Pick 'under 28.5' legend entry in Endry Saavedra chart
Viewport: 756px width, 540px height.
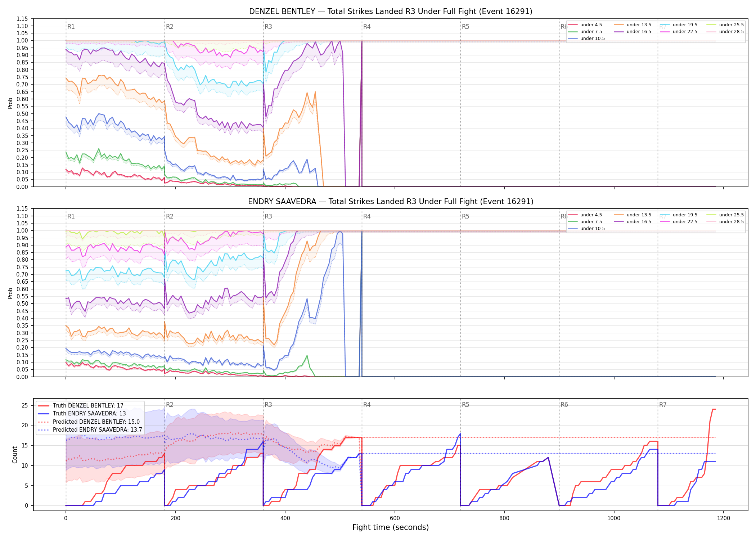click(725, 222)
